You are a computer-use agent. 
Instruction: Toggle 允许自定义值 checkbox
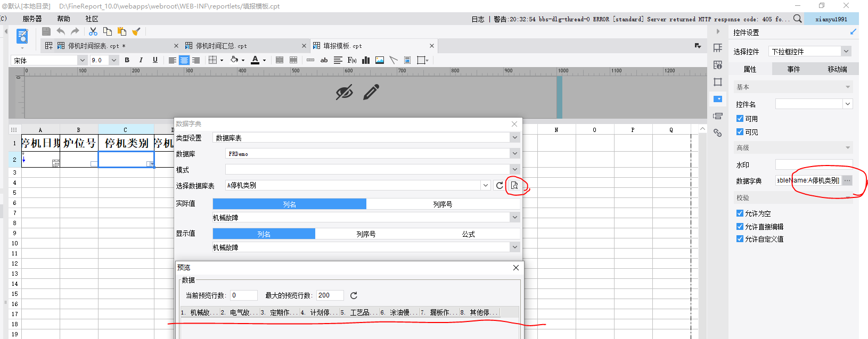click(x=740, y=239)
